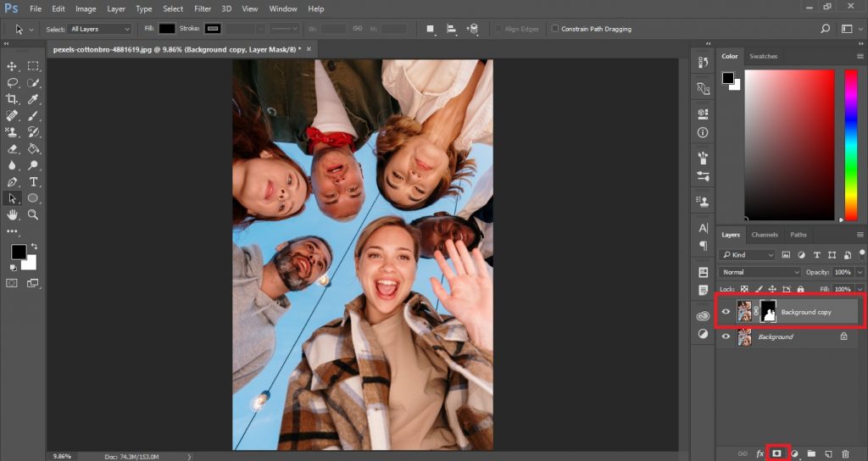The width and height of the screenshot is (868, 461).
Task: Open the Edit Toolbar three-dots menu
Action: coord(12,231)
